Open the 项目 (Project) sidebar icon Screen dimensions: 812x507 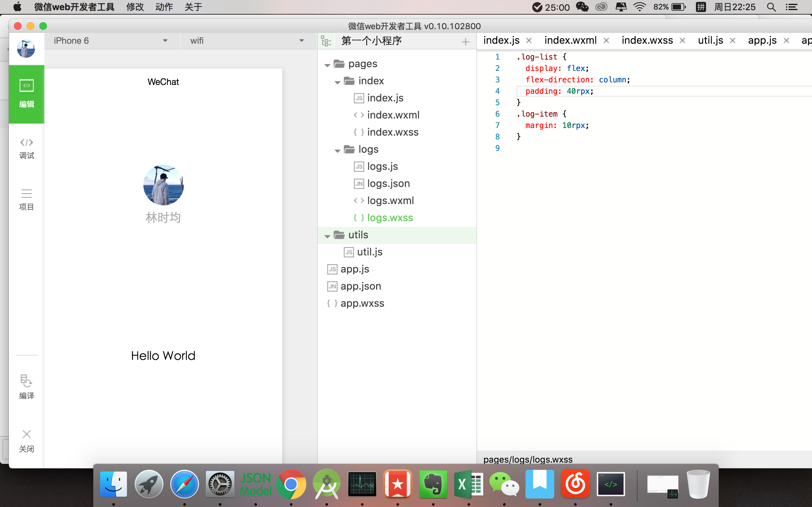[27, 199]
